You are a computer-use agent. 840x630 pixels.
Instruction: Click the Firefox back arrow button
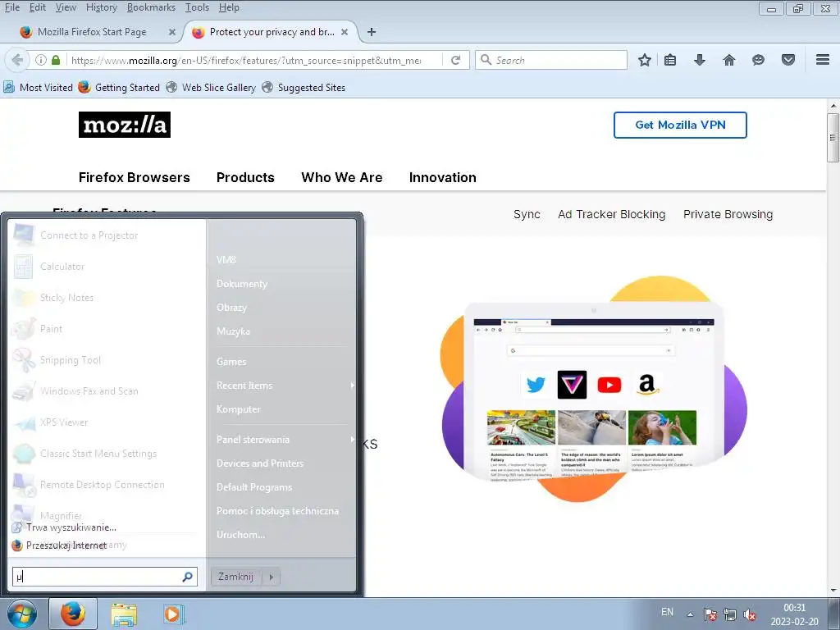pyautogui.click(x=17, y=60)
